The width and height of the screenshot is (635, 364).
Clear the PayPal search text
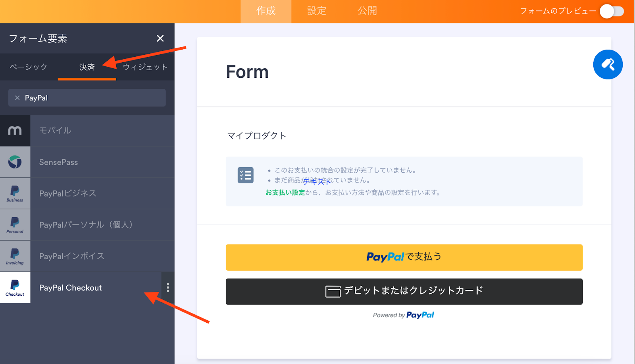tap(17, 98)
